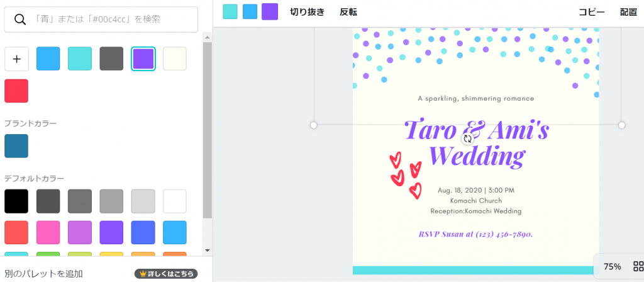Viewport: 644px width, 282px height.
Task: Click the purple color box in toolbar
Action: click(x=270, y=11)
